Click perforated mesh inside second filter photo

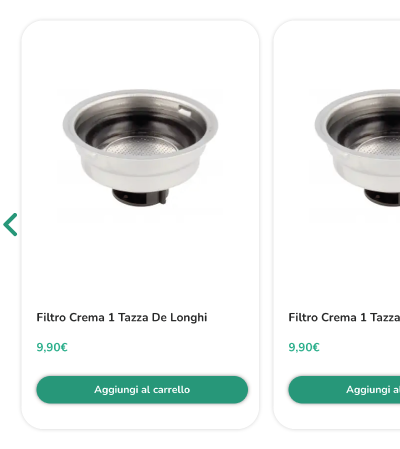(380, 148)
